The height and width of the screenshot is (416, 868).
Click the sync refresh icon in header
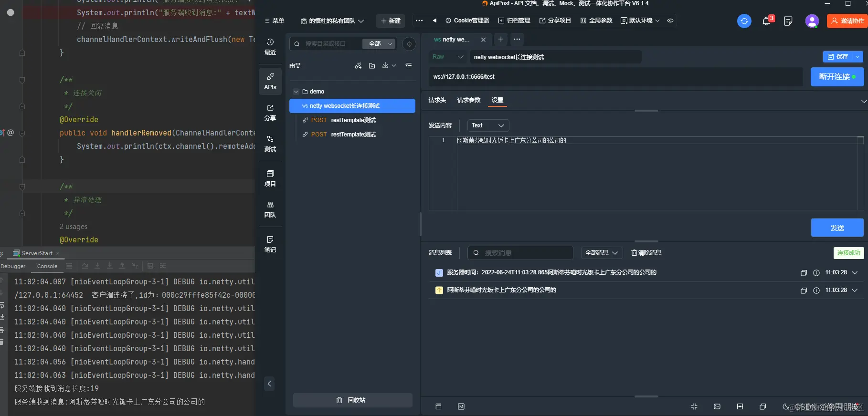pyautogui.click(x=744, y=21)
